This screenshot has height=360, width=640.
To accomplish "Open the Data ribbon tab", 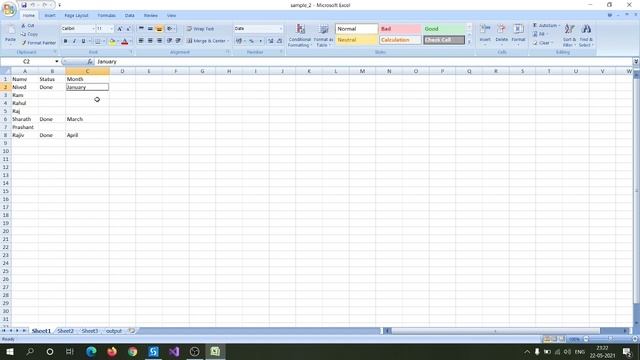I will click(x=129, y=16).
